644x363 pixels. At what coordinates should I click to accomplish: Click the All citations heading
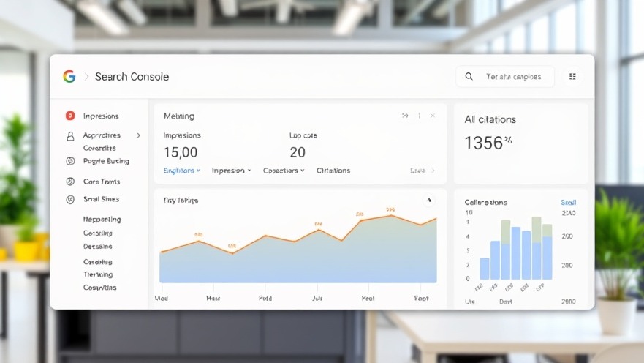coord(490,119)
